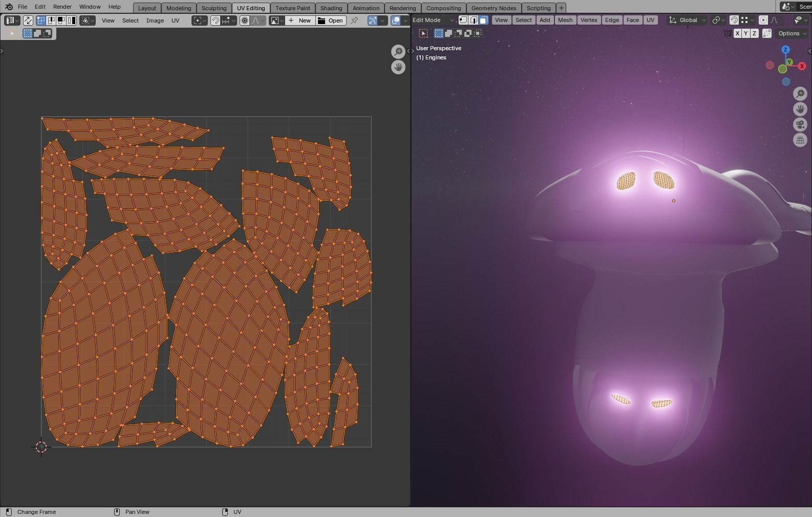Open the UV editor pivot point dropdown

click(200, 20)
